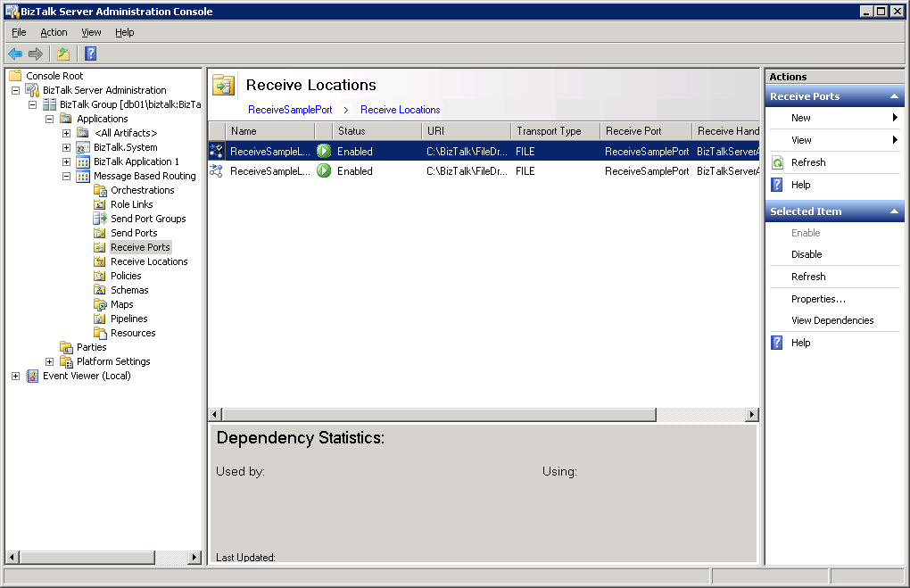This screenshot has height=588, width=910.
Task: Click the FILE cell in the first row
Action: click(525, 152)
